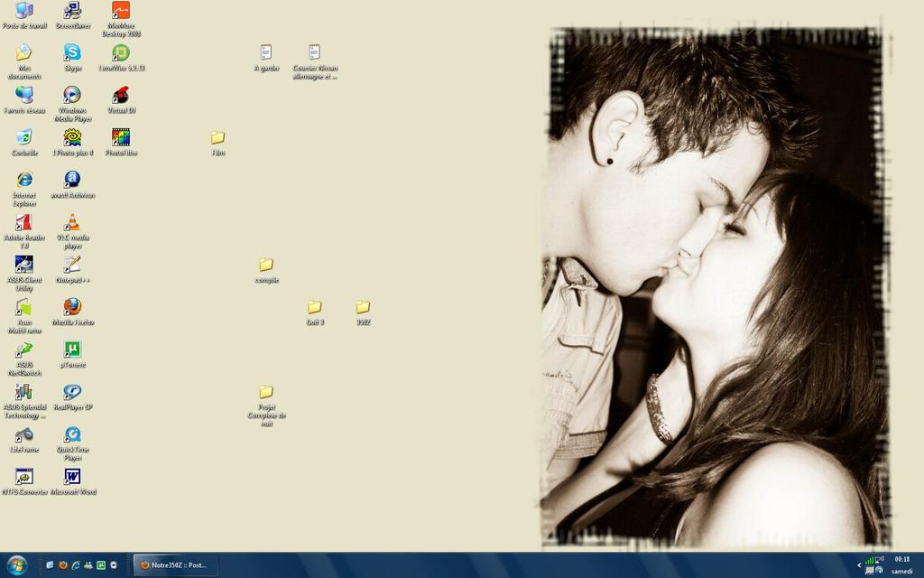The width and height of the screenshot is (924, 578).
Task: Open the Film folder
Action: click(x=217, y=137)
